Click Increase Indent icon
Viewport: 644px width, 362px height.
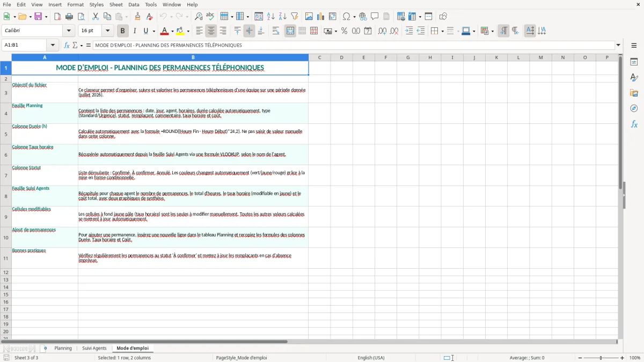409,31
